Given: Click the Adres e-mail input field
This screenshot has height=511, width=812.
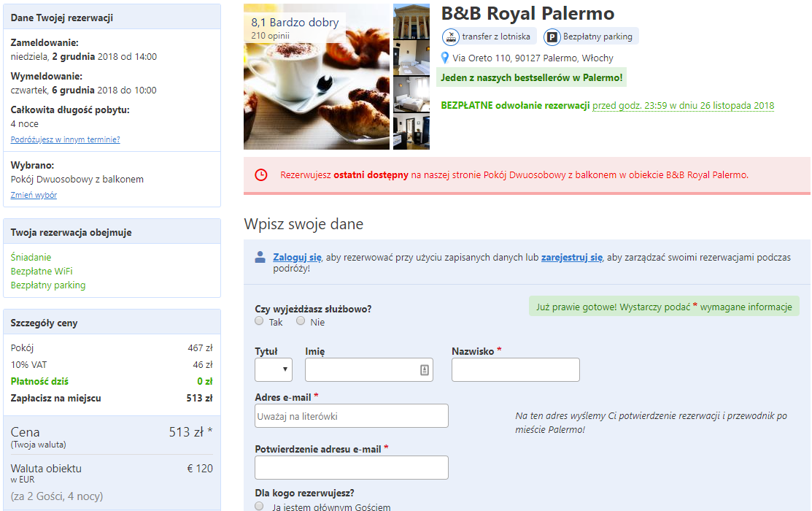Looking at the screenshot, I should (x=351, y=415).
